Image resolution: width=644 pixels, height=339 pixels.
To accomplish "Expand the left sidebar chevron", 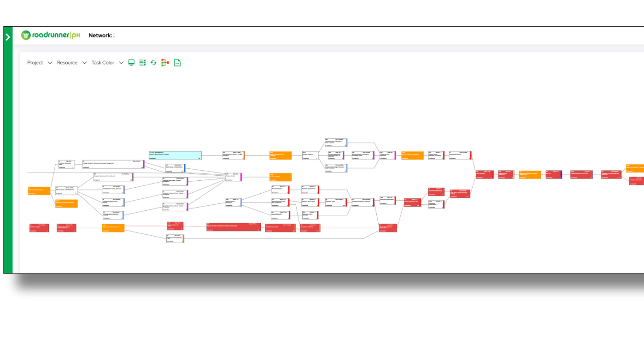I will (x=8, y=37).
